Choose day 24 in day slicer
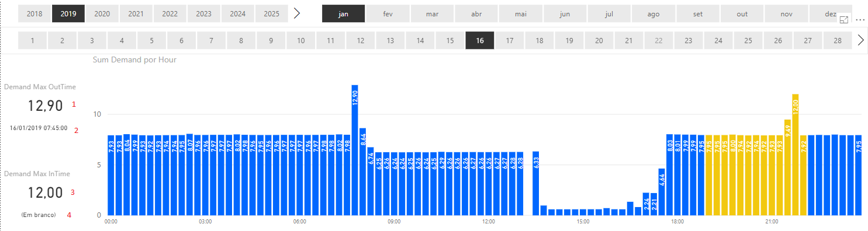This screenshot has height=231, width=868. 718,40
